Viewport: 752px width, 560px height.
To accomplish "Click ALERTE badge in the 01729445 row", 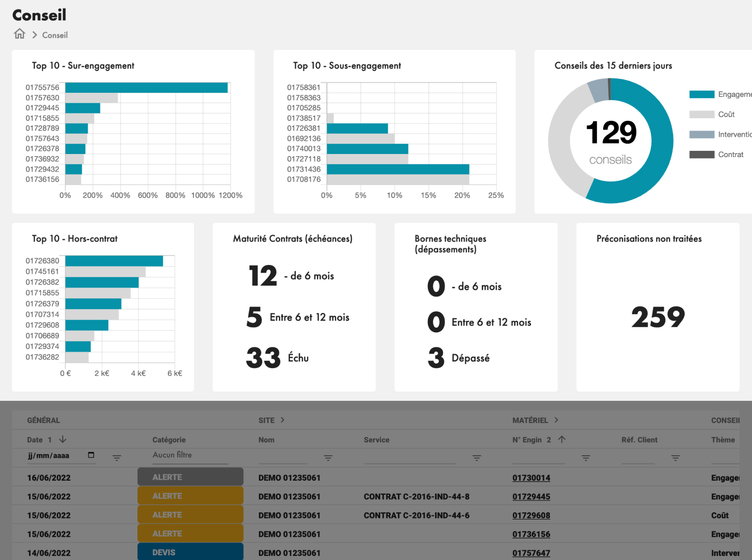I will [190, 496].
